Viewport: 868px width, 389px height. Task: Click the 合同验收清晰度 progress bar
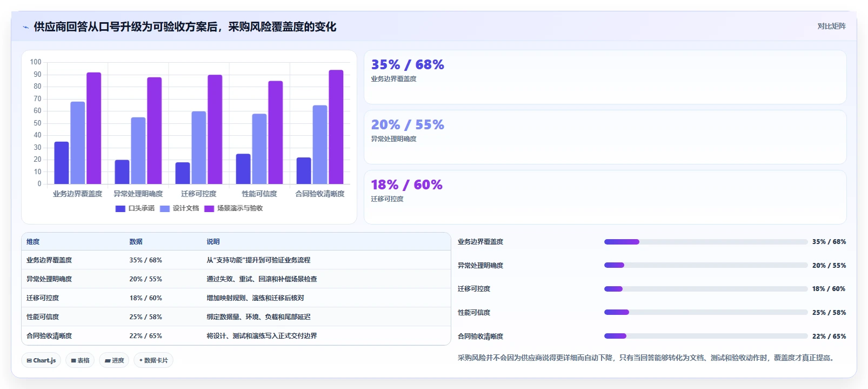click(x=706, y=336)
